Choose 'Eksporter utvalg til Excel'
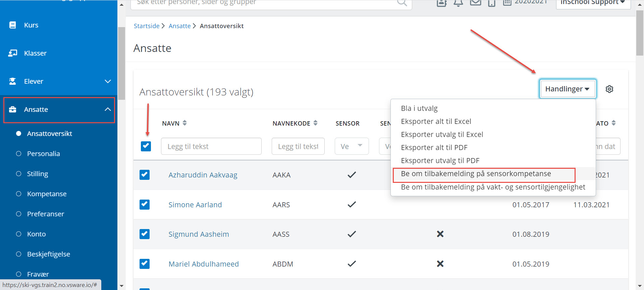This screenshot has width=644, height=290. pos(442,134)
